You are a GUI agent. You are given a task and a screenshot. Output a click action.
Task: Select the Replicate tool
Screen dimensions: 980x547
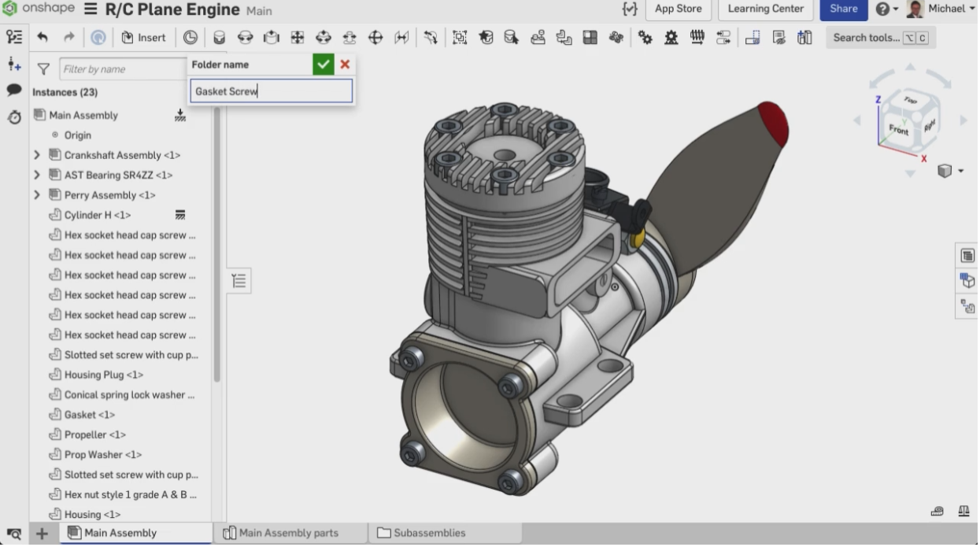(538, 37)
